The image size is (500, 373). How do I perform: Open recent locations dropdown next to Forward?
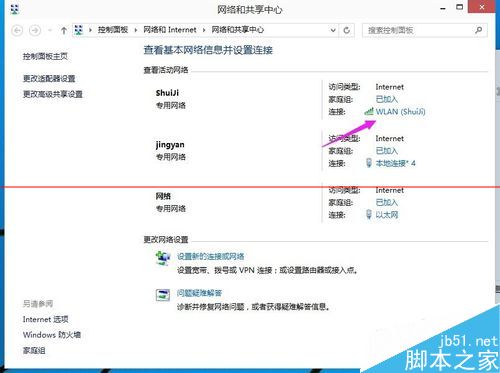point(50,30)
